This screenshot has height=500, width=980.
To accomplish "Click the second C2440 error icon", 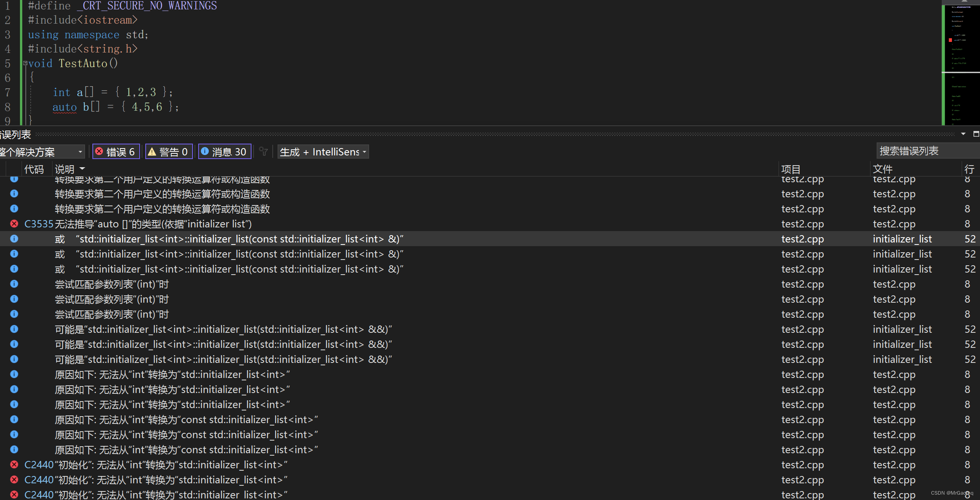I will 14,479.
